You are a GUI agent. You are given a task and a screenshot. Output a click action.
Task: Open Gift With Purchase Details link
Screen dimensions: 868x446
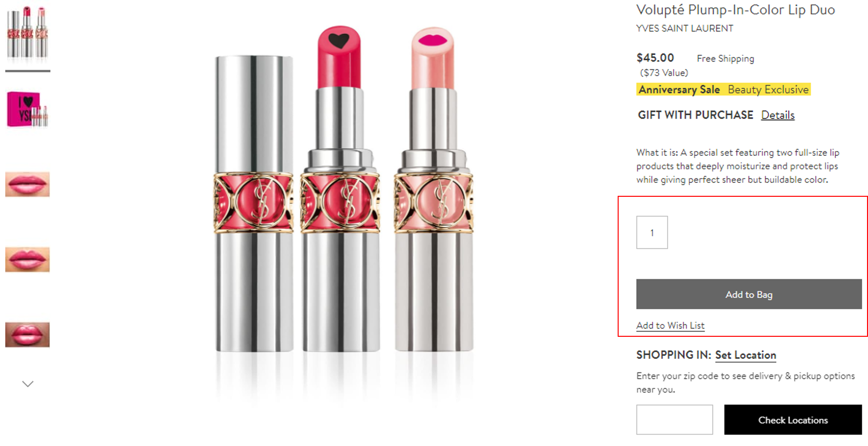[777, 115]
